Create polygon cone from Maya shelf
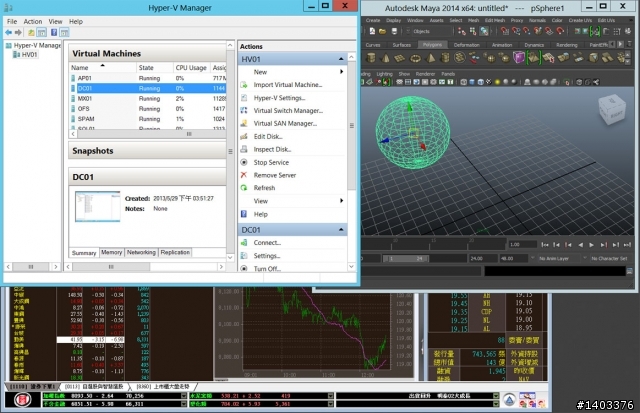 click(x=385, y=58)
